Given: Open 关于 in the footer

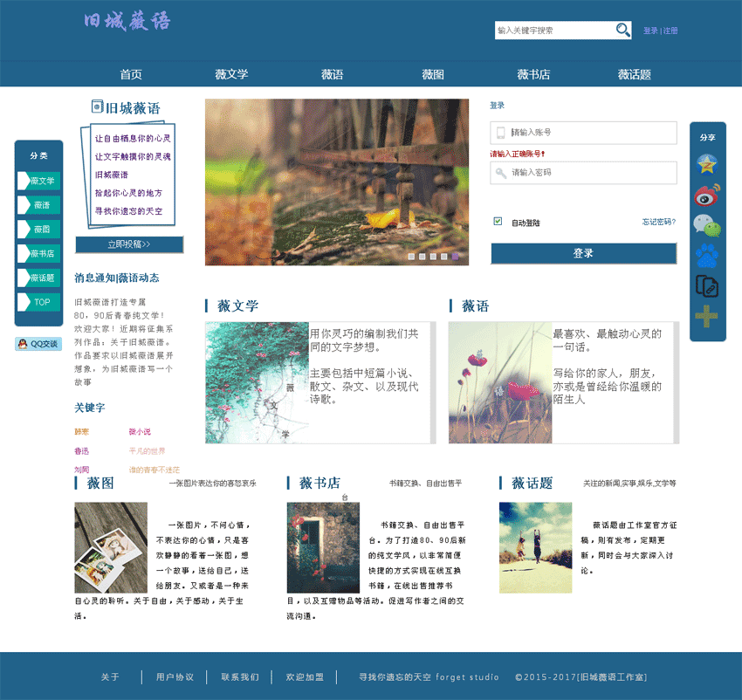Looking at the screenshot, I should [110, 676].
